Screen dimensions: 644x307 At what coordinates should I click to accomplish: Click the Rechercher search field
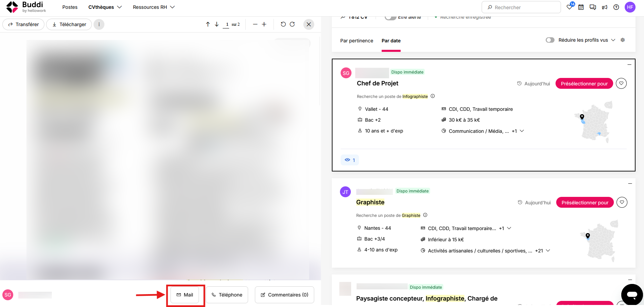pyautogui.click(x=521, y=7)
